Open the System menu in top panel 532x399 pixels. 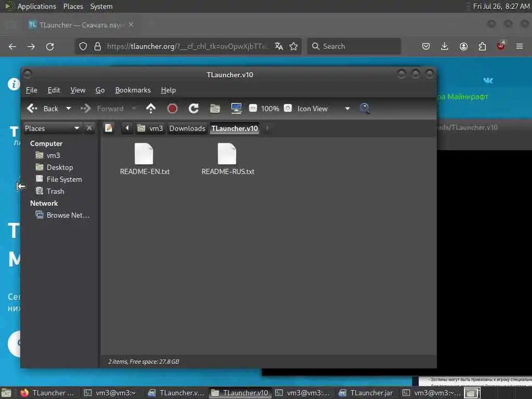[x=101, y=6]
